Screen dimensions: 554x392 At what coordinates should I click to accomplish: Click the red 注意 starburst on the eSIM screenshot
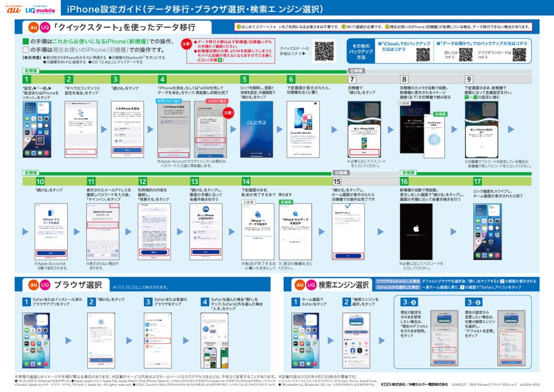(228, 113)
